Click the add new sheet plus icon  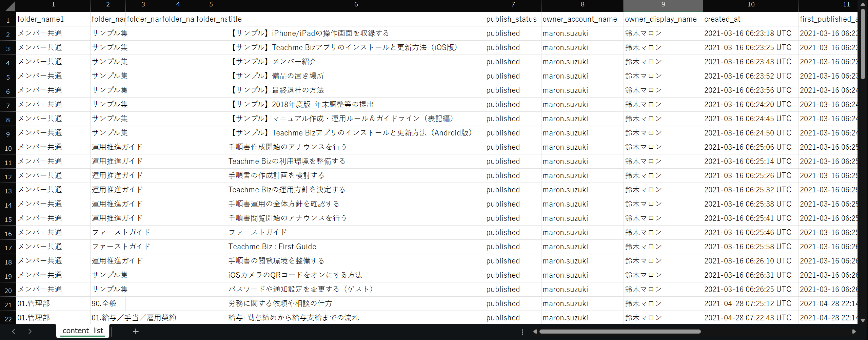click(x=136, y=332)
